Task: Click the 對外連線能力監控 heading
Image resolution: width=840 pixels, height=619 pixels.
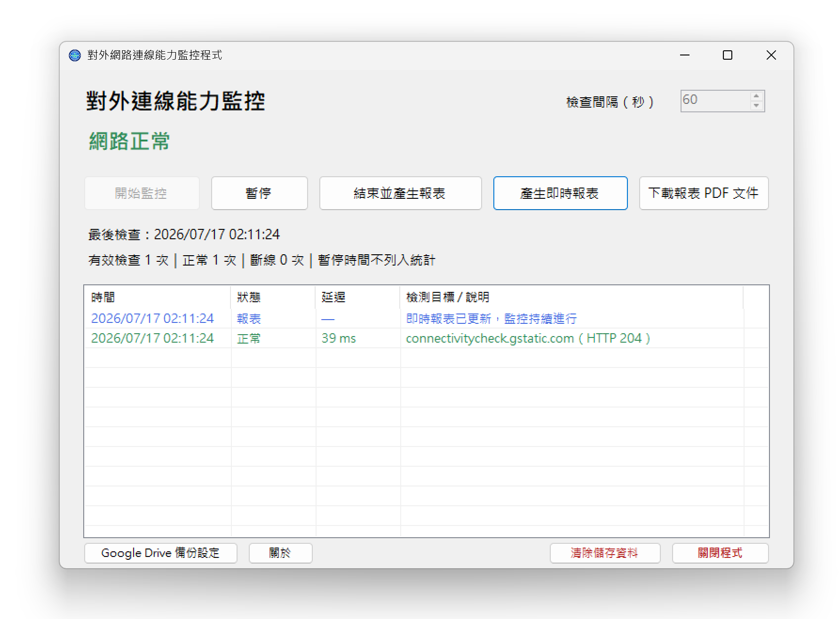Action: 175,101
